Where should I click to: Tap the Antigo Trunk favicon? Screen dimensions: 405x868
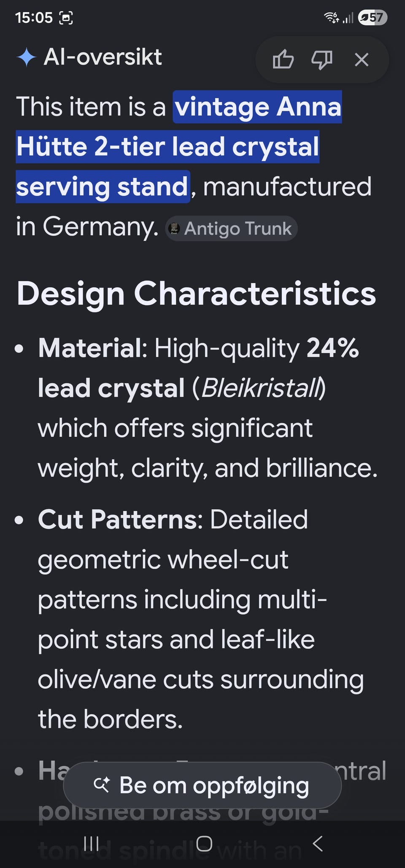coord(174,228)
